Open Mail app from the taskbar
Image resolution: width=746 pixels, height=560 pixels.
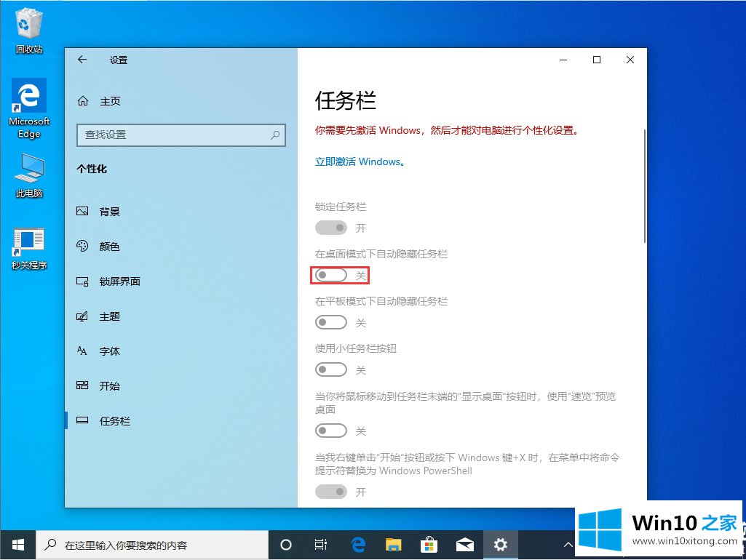465,545
